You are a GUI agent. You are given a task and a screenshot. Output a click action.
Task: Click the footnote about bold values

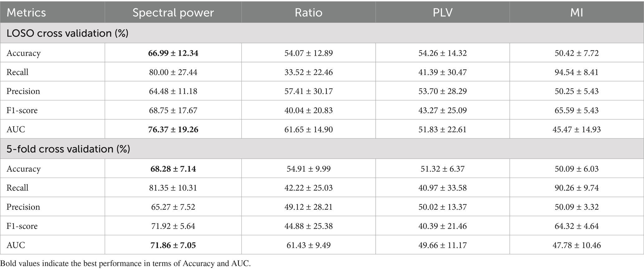[125, 264]
